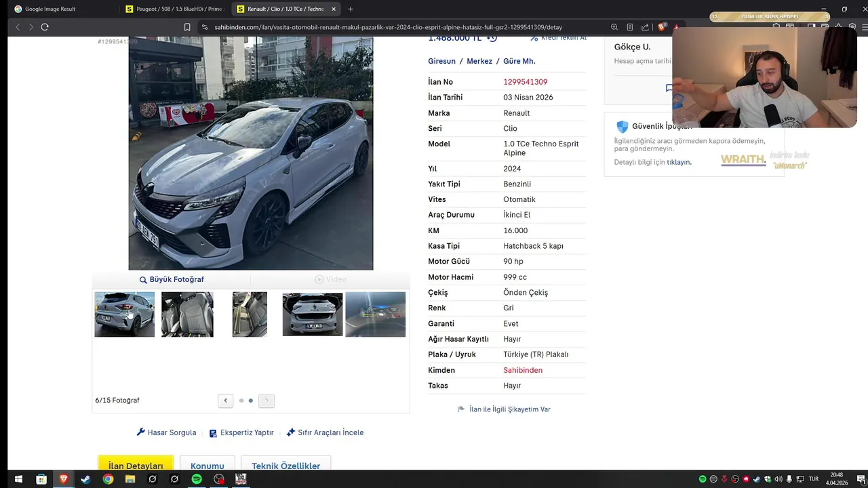Select the front seats interior thumbnail
The height and width of the screenshot is (488, 868).
coord(187,314)
